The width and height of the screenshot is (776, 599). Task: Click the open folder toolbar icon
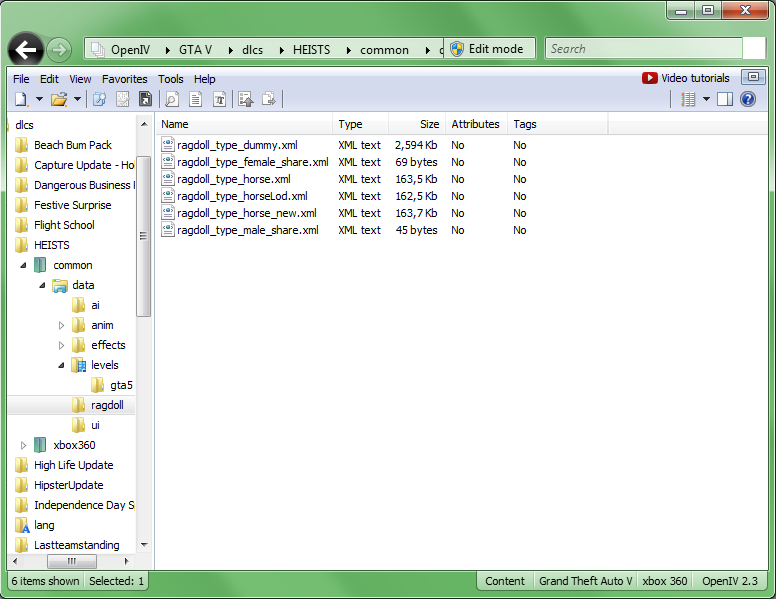click(x=59, y=99)
